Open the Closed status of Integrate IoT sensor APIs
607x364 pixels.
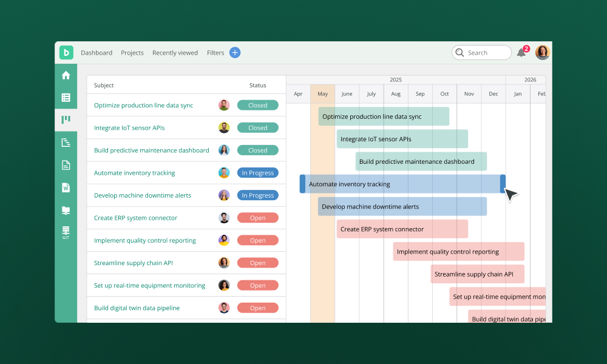pyautogui.click(x=257, y=128)
